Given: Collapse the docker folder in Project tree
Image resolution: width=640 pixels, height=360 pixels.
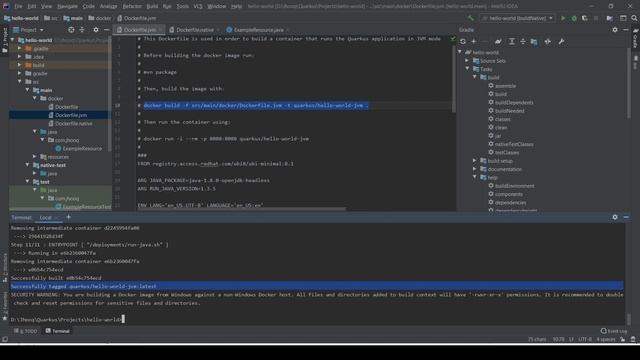Looking at the screenshot, I should click(x=35, y=98).
